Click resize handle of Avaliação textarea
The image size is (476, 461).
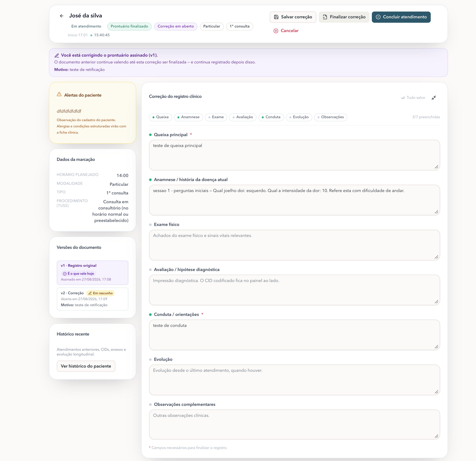(436, 302)
